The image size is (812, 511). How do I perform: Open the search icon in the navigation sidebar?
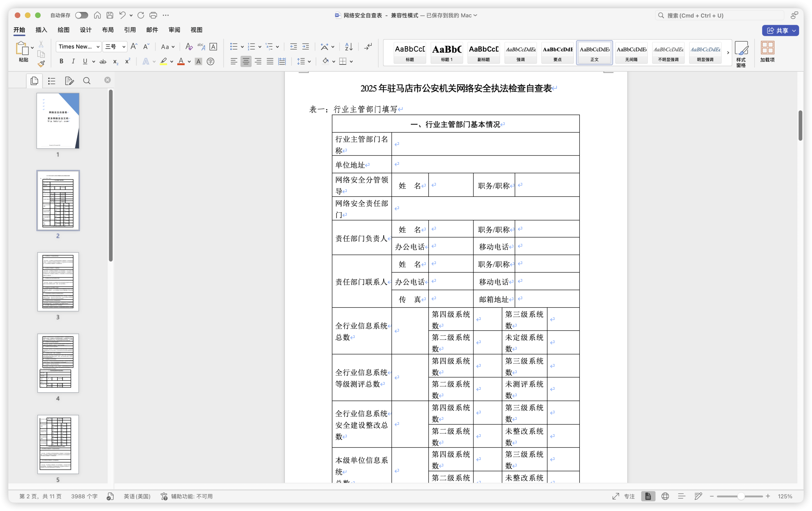[x=86, y=81]
